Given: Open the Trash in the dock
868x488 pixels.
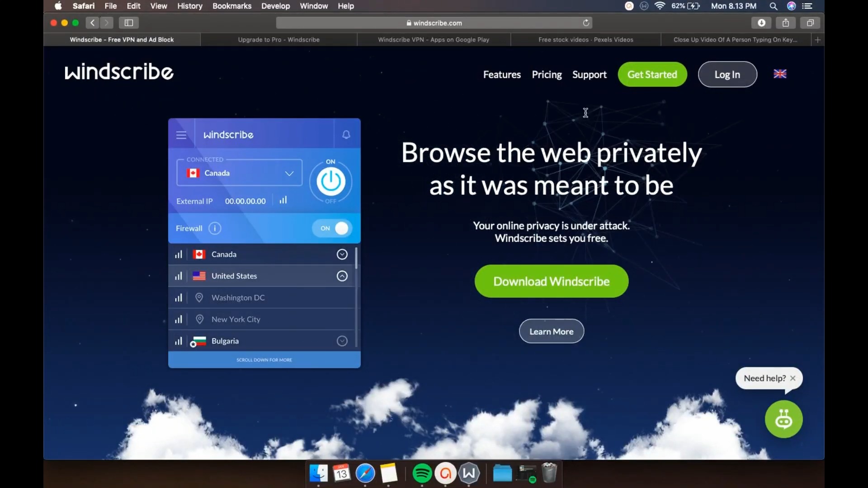Looking at the screenshot, I should [x=549, y=473].
